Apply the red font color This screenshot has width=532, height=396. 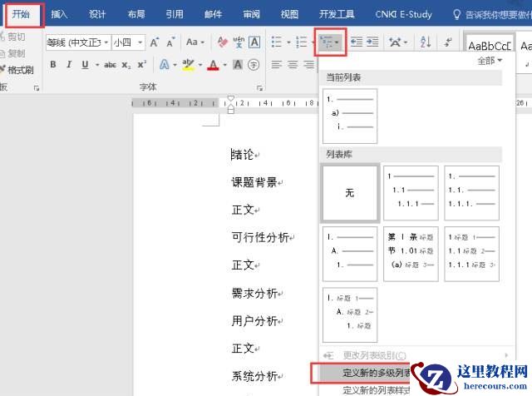point(213,65)
